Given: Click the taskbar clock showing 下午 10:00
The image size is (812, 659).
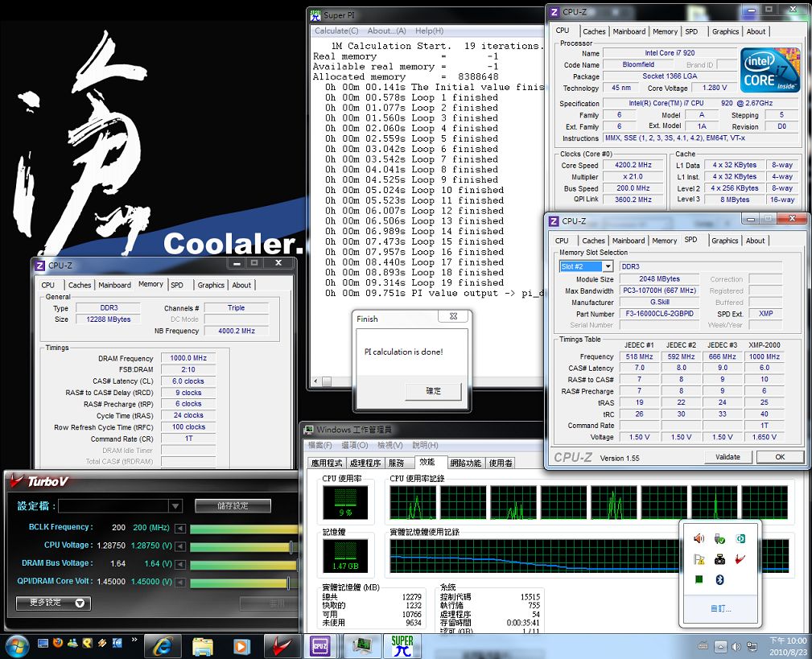Looking at the screenshot, I should coord(788,646).
